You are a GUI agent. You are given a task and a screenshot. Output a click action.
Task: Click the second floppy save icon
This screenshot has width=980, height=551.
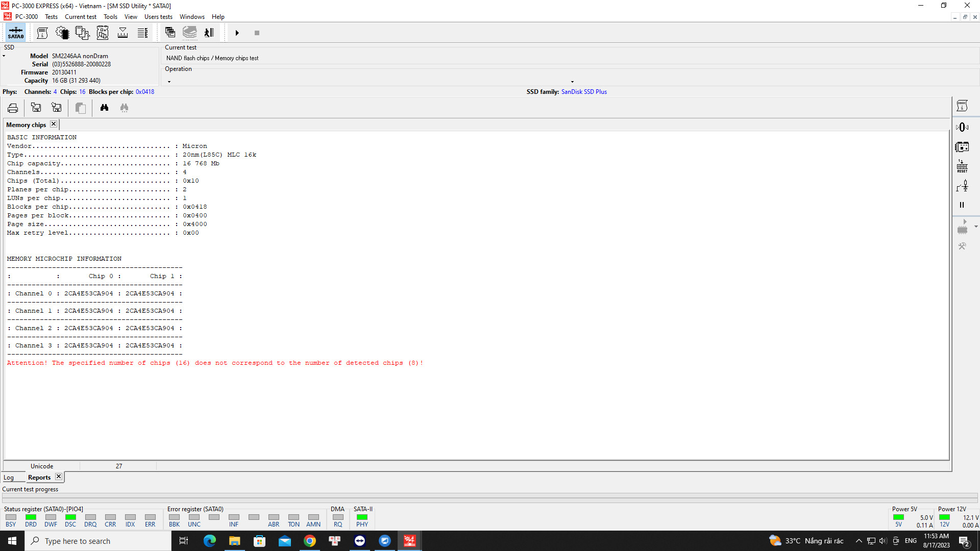57,108
